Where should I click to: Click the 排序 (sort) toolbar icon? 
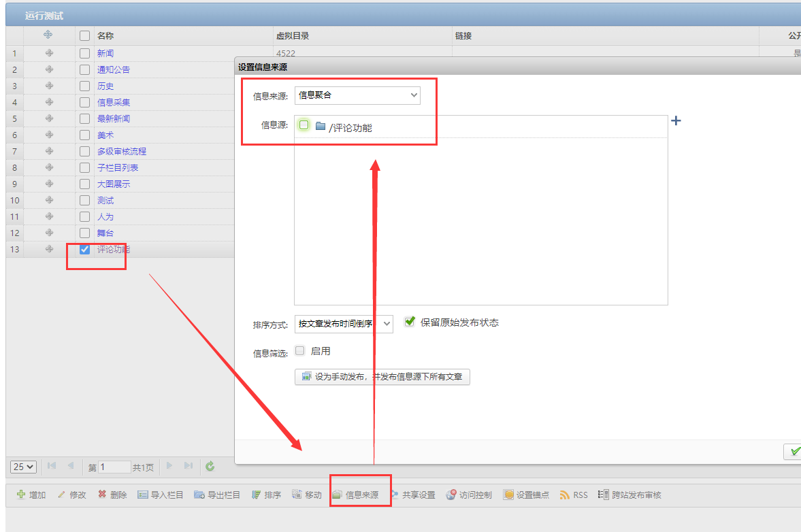(x=257, y=495)
